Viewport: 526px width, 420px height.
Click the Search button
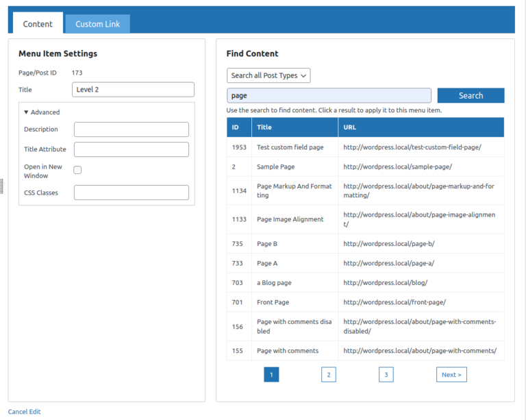(x=471, y=96)
